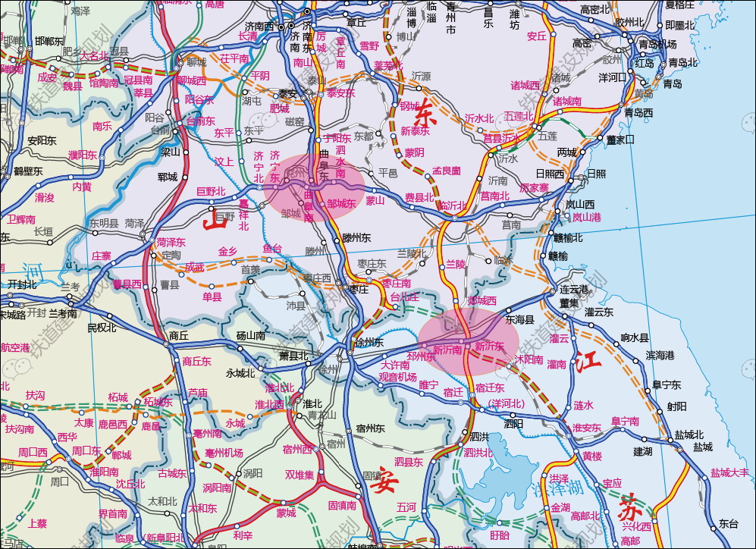Click the 连云港 station label
The image size is (756, 549).
click(574, 290)
